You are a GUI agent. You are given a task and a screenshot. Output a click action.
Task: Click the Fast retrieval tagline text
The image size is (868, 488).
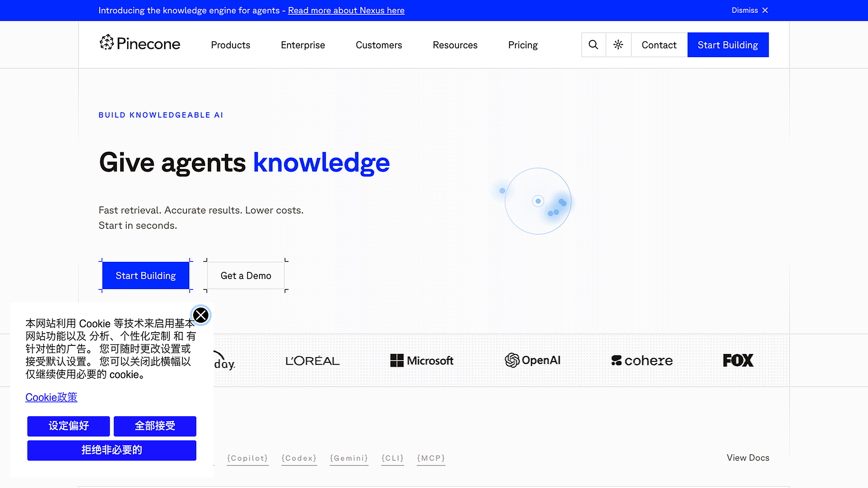(201, 218)
